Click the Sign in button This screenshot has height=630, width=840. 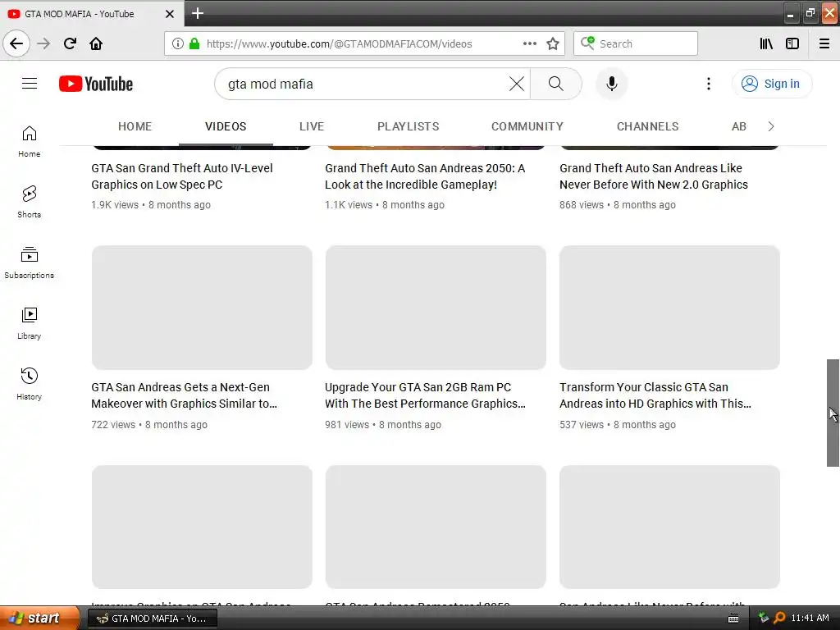tap(771, 84)
